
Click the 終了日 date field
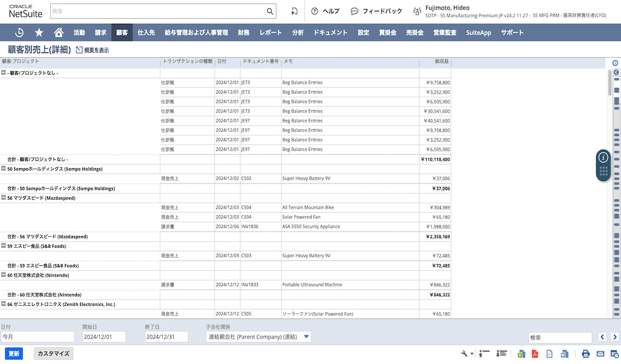point(167,337)
